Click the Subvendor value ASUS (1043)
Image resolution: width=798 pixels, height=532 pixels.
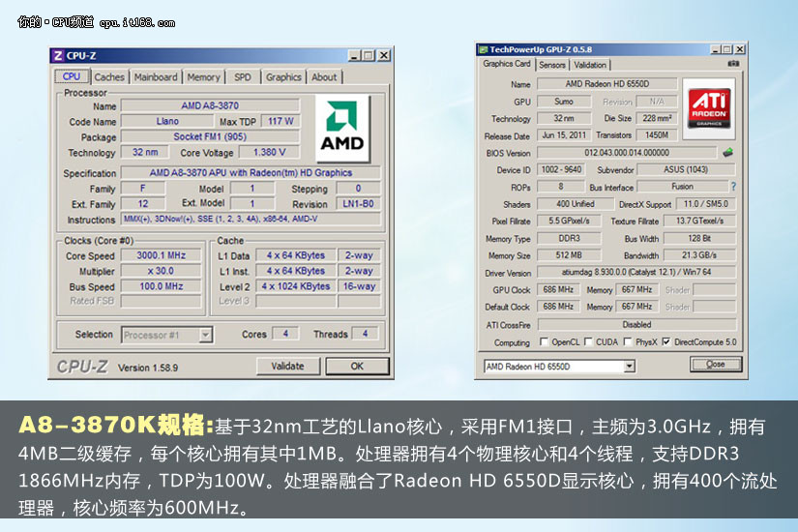(686, 169)
